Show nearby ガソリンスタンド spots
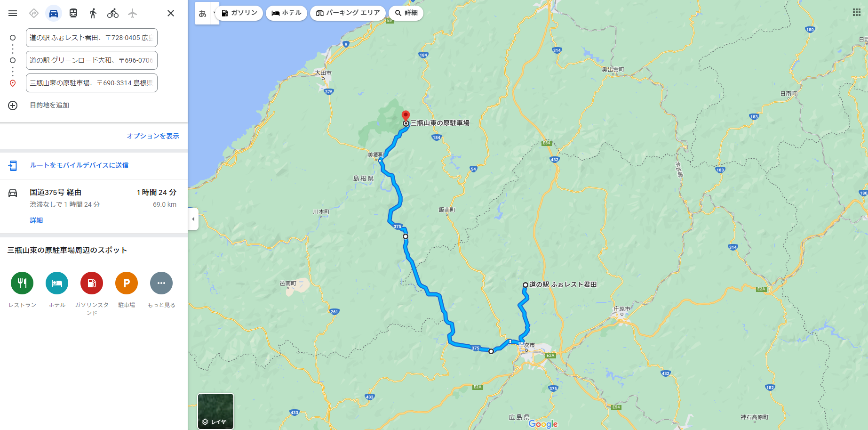 [x=92, y=283]
